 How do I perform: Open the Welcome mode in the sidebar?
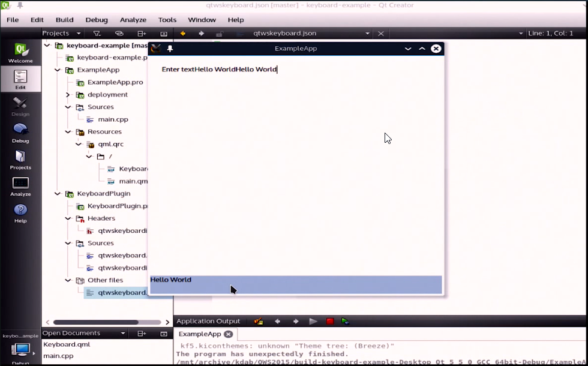tap(20, 53)
